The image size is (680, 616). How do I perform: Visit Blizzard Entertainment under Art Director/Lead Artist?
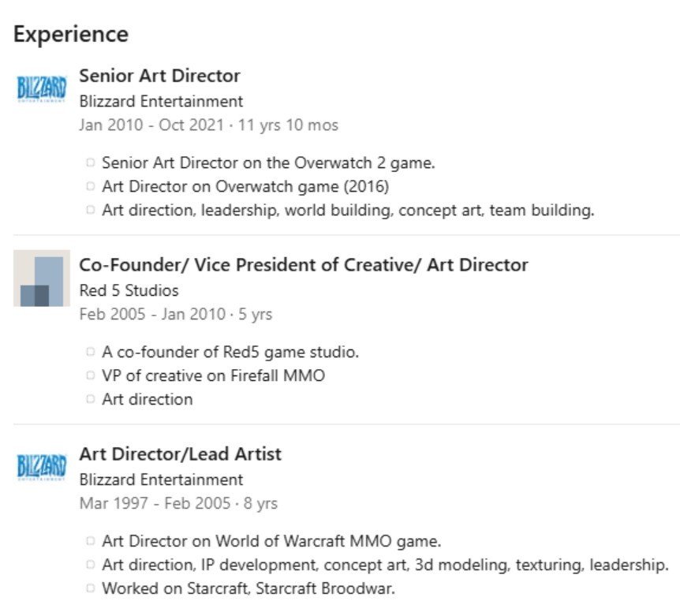click(x=161, y=480)
